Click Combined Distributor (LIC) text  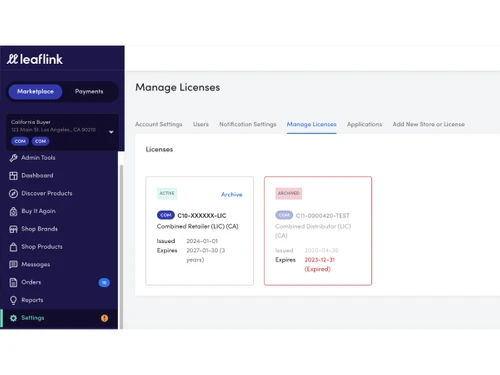[x=313, y=226]
